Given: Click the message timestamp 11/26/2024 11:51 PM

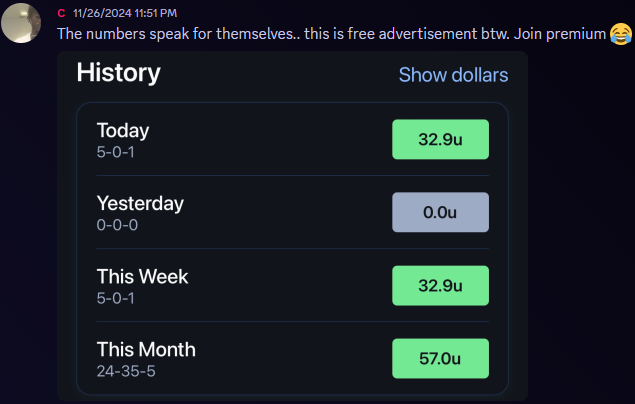Looking at the screenshot, I should pyautogui.click(x=125, y=13).
